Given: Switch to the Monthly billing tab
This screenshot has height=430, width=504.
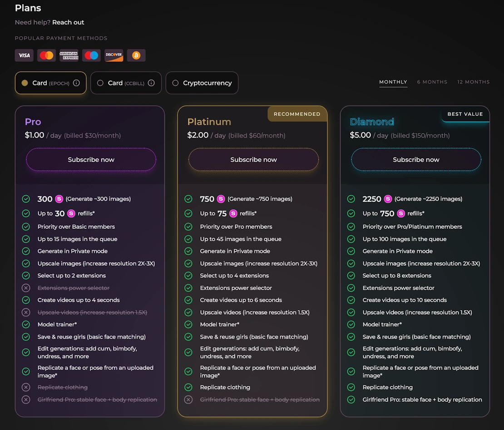Looking at the screenshot, I should pyautogui.click(x=393, y=82).
